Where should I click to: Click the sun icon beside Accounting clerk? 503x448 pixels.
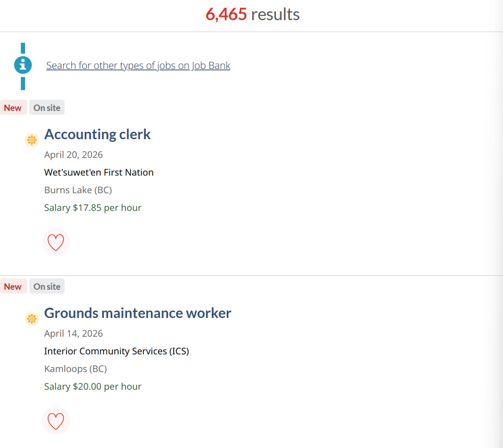[32, 140]
